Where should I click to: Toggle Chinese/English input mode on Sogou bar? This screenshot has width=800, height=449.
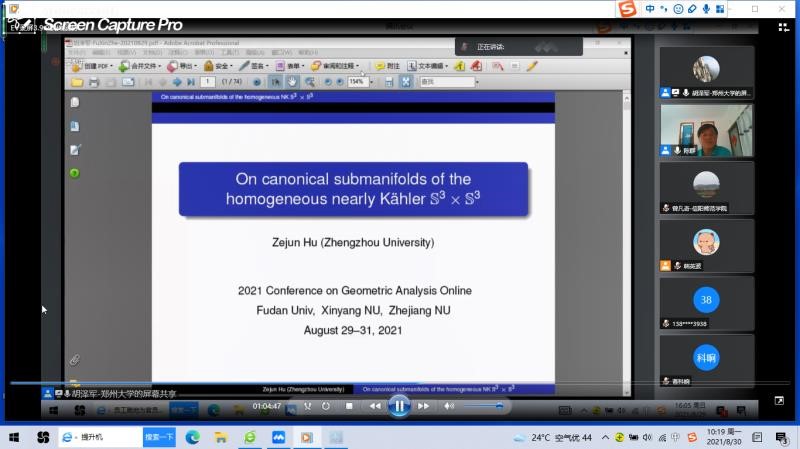pos(650,9)
